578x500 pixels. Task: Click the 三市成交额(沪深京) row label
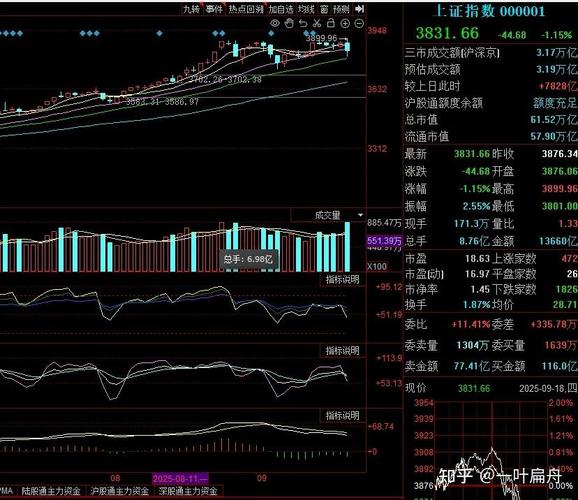[x=452, y=53]
